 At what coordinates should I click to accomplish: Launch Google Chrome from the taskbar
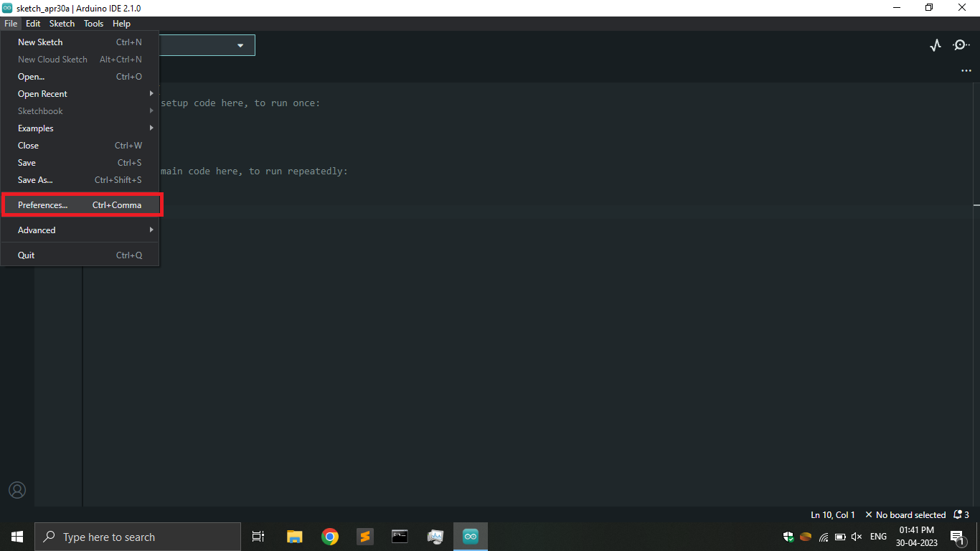(329, 536)
